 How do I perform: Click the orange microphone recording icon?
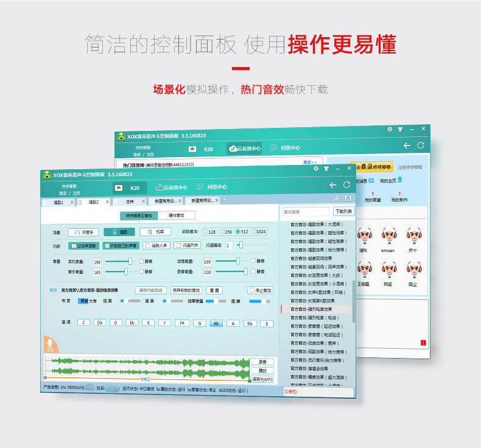coord(51,345)
